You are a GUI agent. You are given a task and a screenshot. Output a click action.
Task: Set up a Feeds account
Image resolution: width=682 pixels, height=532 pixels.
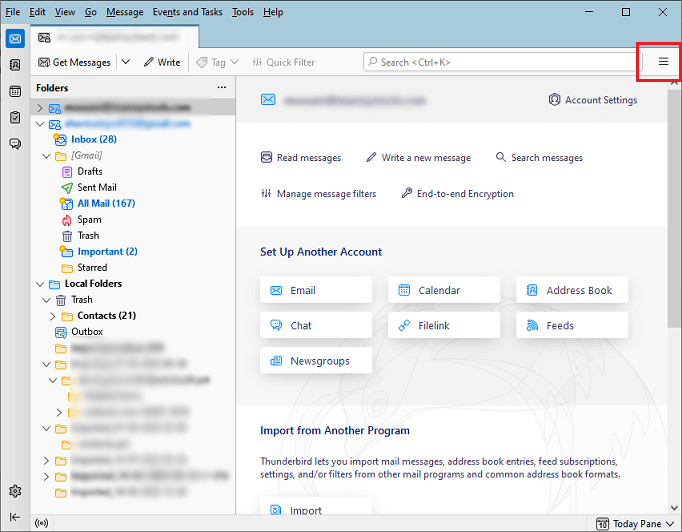(572, 325)
